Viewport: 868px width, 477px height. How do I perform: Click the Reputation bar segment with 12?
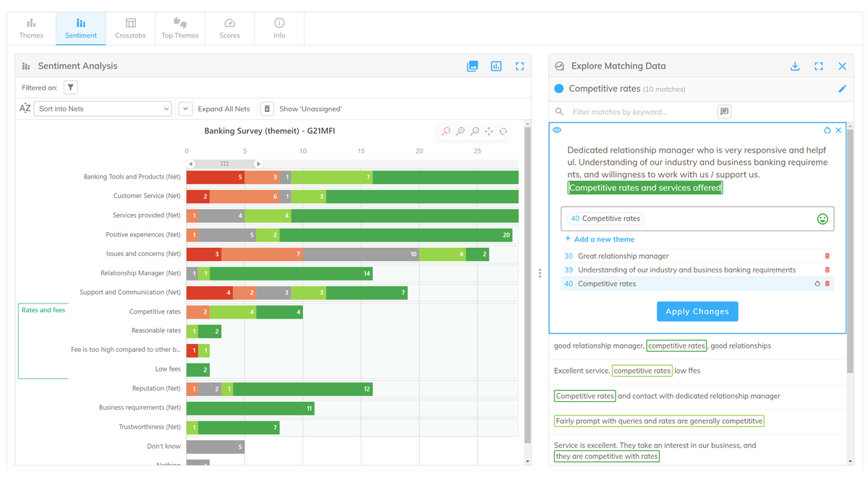(x=302, y=389)
